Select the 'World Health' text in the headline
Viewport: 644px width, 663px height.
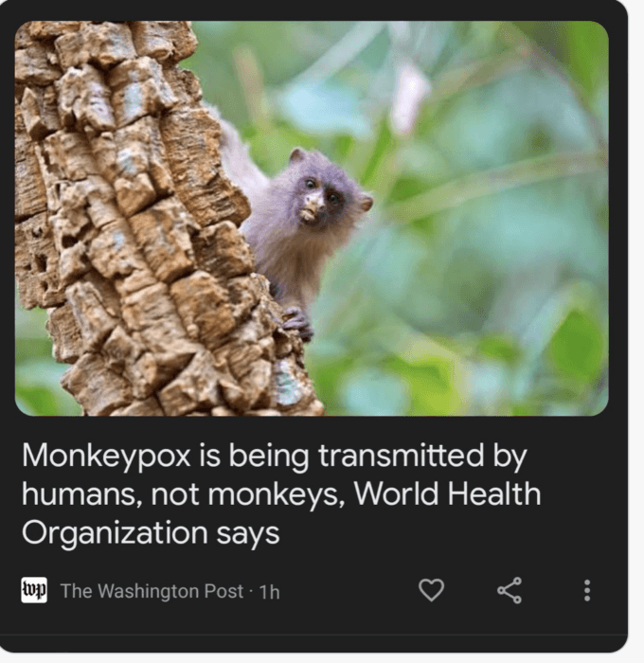coord(447,493)
